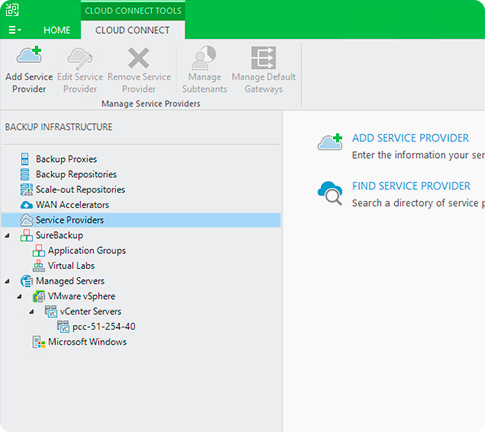Select the pcc-51-254-40 vCenter server
485x432 pixels.
coord(104,327)
